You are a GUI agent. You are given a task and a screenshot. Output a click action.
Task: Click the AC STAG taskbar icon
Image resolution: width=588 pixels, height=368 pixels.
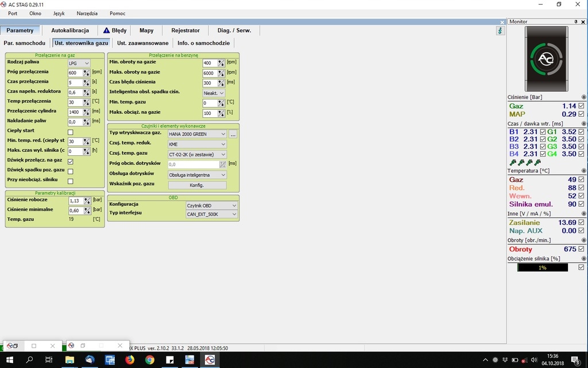(x=210, y=360)
